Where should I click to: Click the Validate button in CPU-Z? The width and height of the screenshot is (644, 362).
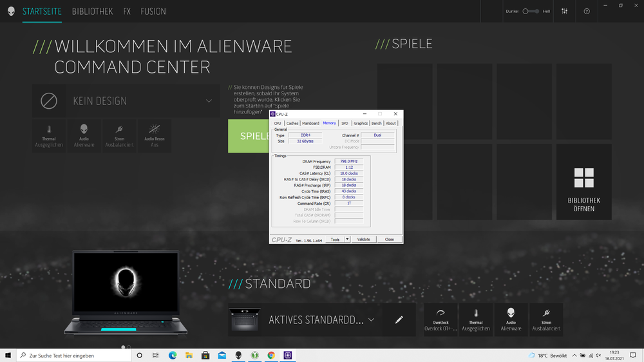click(363, 239)
